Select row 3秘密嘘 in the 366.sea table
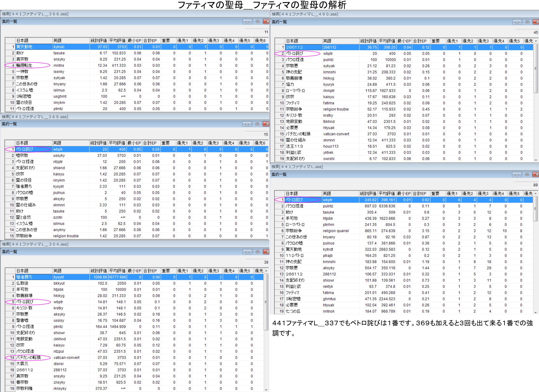This screenshot has width=539, height=392. pos(137,96)
